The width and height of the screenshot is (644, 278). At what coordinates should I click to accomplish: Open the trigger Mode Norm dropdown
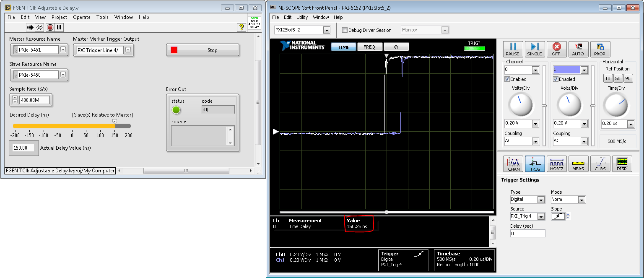coord(581,200)
